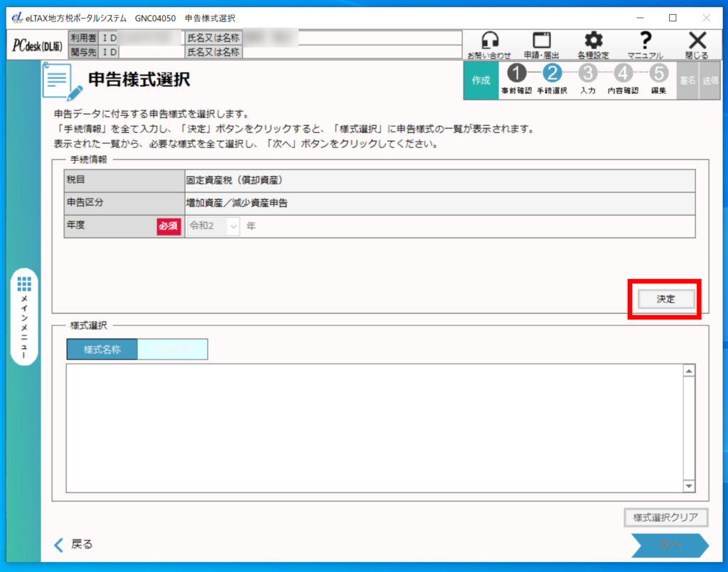Select the 様式名称 tab
728x572 pixels.
(x=102, y=349)
